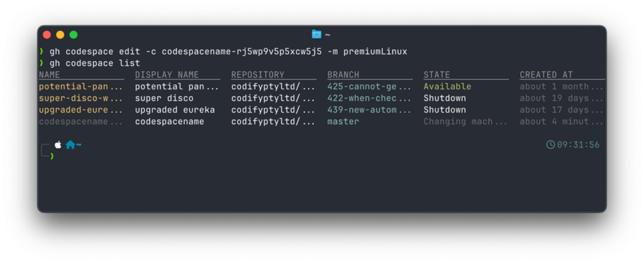644x262 pixels.
Task: Click the upgraded-eure... codespace name
Action: 81,110
